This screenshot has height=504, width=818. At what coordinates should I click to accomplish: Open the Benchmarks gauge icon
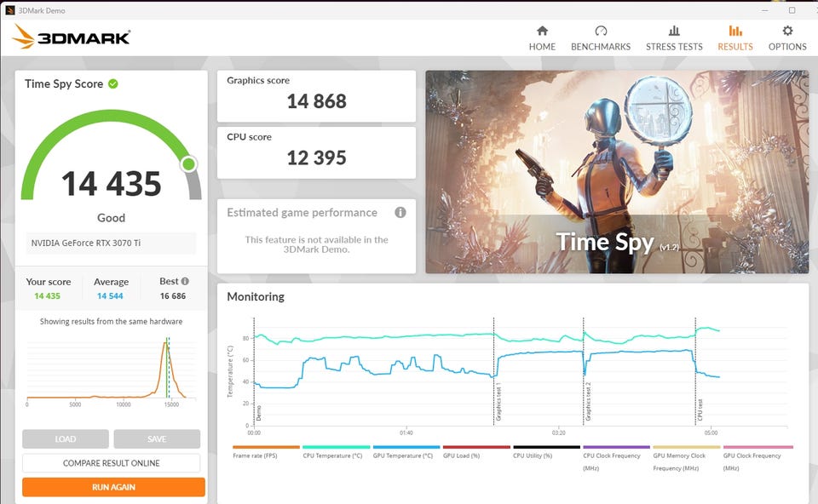point(601,31)
